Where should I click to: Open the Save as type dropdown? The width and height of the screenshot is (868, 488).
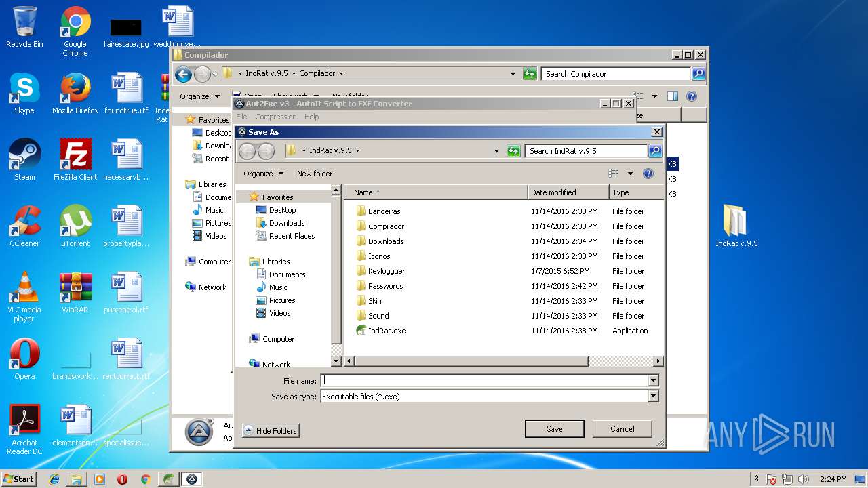coord(654,396)
